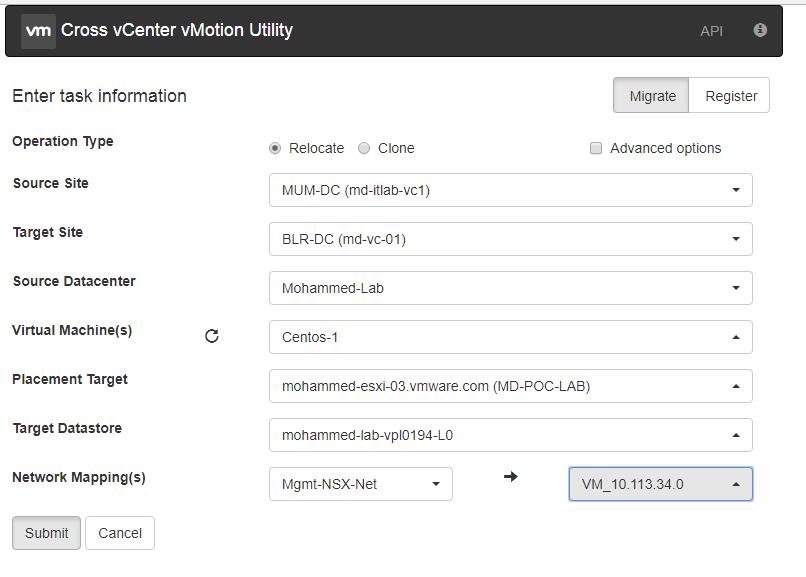Choose source network Mgmt-NSX-Net dropdown
Image resolution: width=806 pixels, height=577 pixels.
coord(361,484)
